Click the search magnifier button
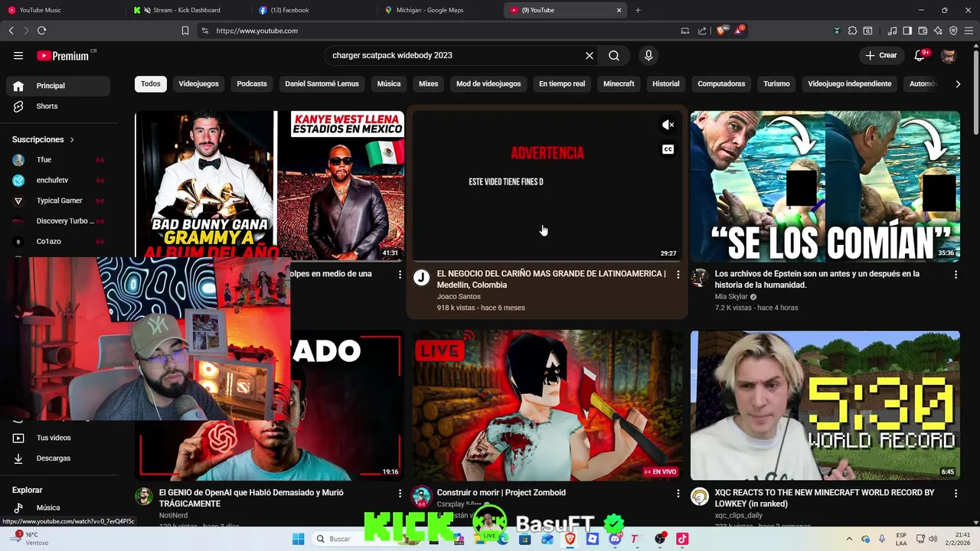The height and width of the screenshot is (551, 980). pos(614,56)
